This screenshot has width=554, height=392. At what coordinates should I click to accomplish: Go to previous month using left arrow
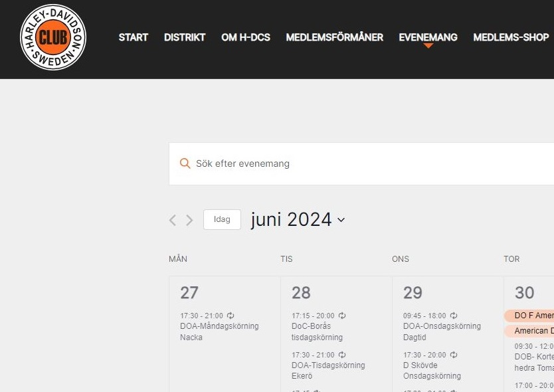click(x=173, y=220)
